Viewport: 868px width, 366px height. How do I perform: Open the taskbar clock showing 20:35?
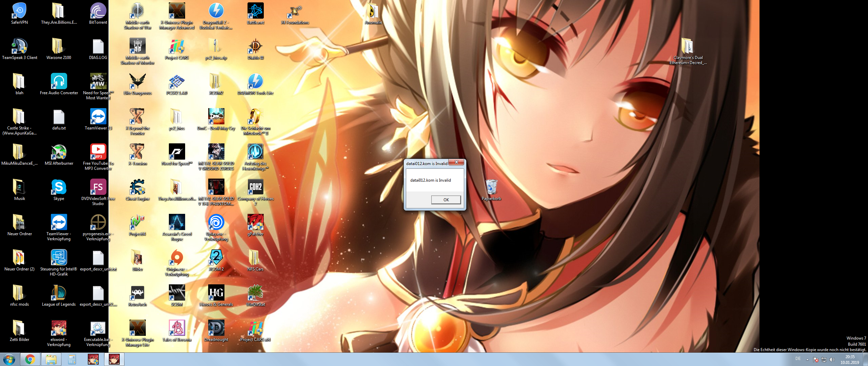pos(850,359)
